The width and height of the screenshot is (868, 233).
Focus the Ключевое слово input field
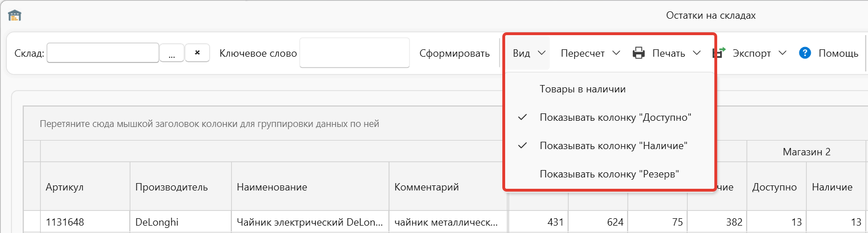pyautogui.click(x=354, y=53)
